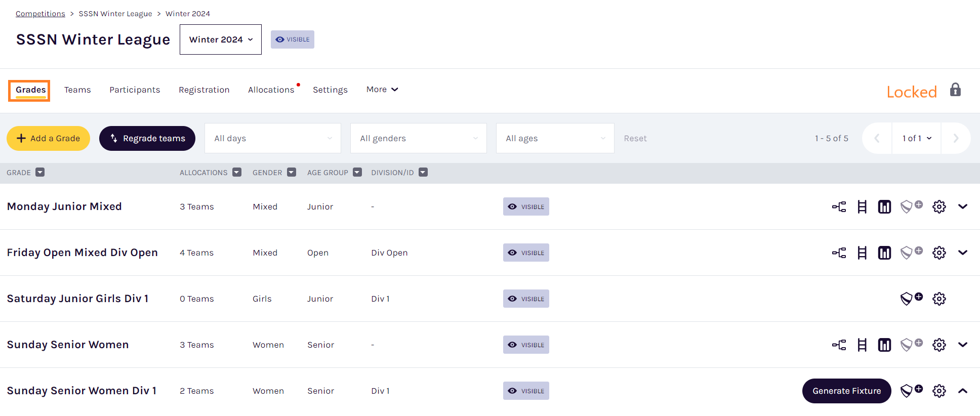Click the Add a Grade button
The image size is (980, 416).
48,138
